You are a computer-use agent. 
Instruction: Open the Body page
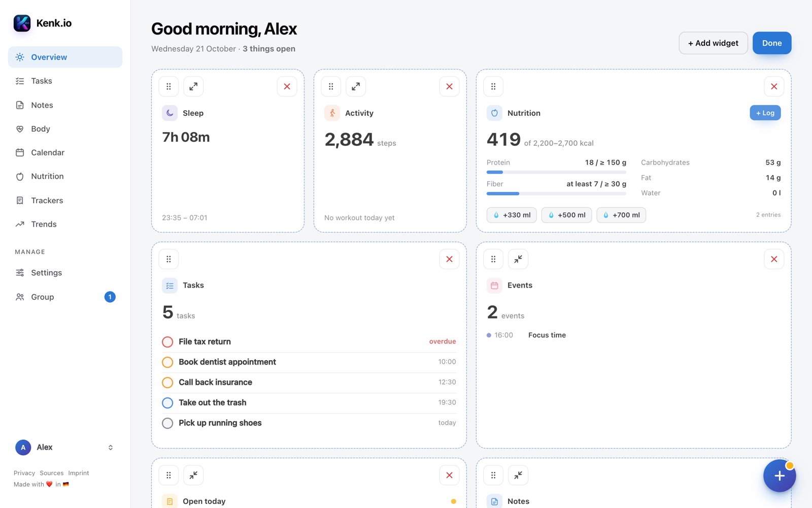(x=65, y=129)
